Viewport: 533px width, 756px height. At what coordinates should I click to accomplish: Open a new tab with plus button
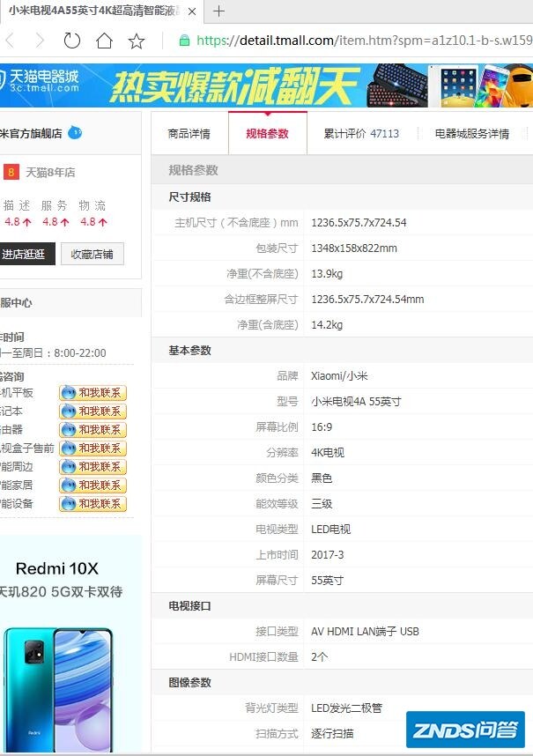point(218,11)
